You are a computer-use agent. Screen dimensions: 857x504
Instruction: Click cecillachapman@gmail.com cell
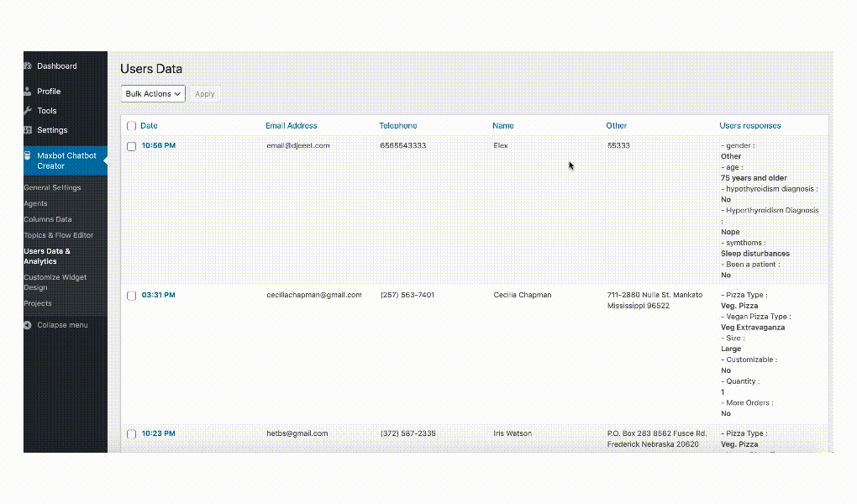click(x=314, y=295)
